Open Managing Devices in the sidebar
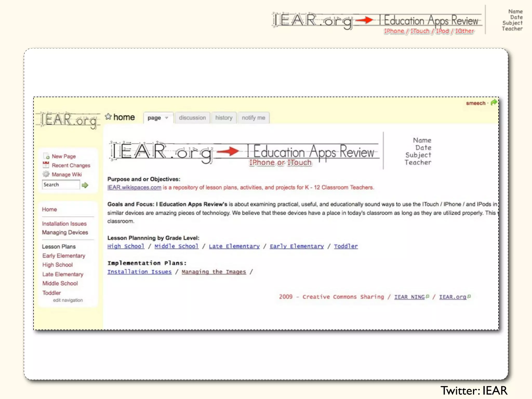 (x=65, y=232)
